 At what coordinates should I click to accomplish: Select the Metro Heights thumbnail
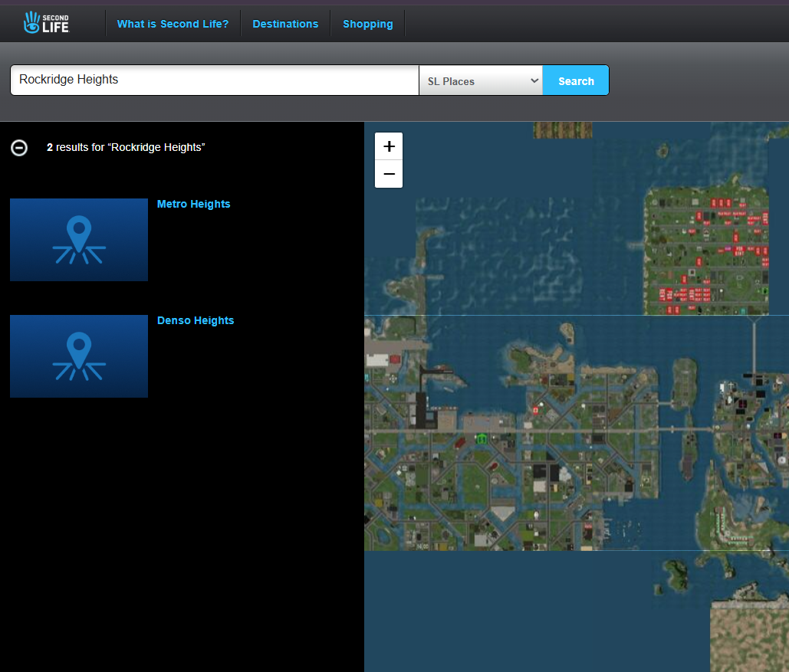tap(79, 240)
